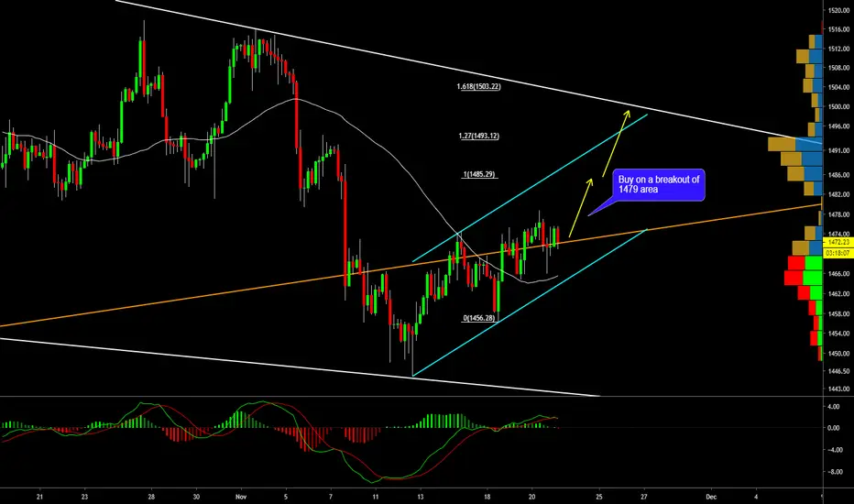This screenshot has height=504, width=854.
Task: Click date 23 on the time axis
Action: (x=84, y=497)
